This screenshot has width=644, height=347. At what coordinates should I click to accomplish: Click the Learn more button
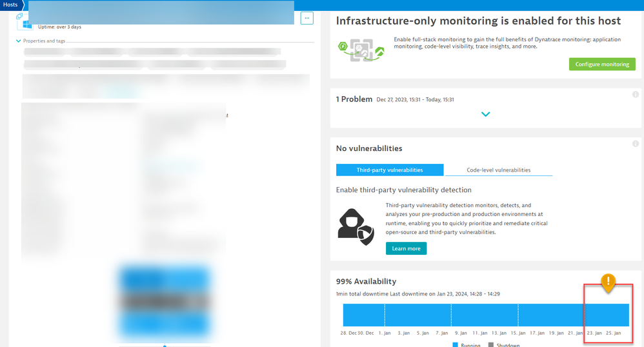(406, 248)
